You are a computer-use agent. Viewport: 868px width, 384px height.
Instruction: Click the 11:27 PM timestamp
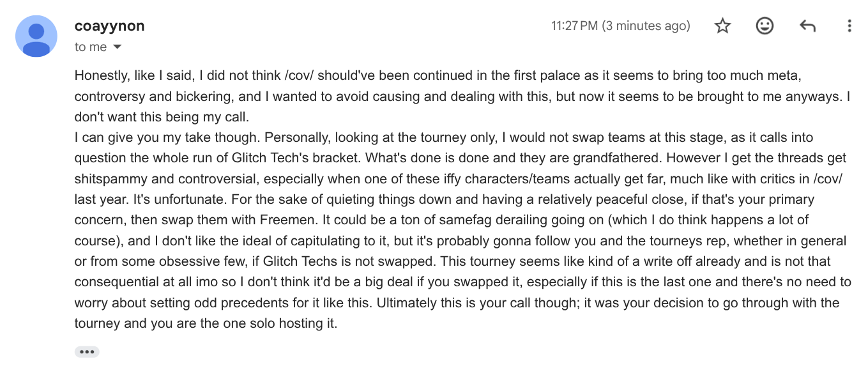pos(620,26)
